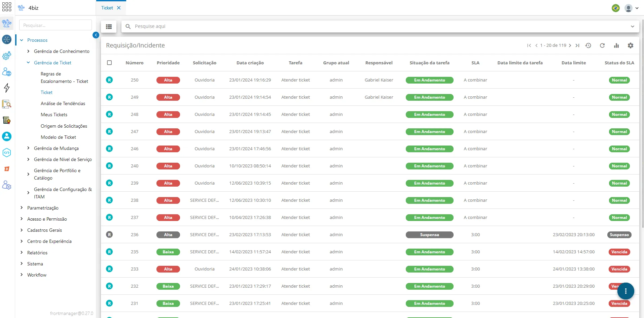
Task: Go to the first page of results
Action: point(529,45)
